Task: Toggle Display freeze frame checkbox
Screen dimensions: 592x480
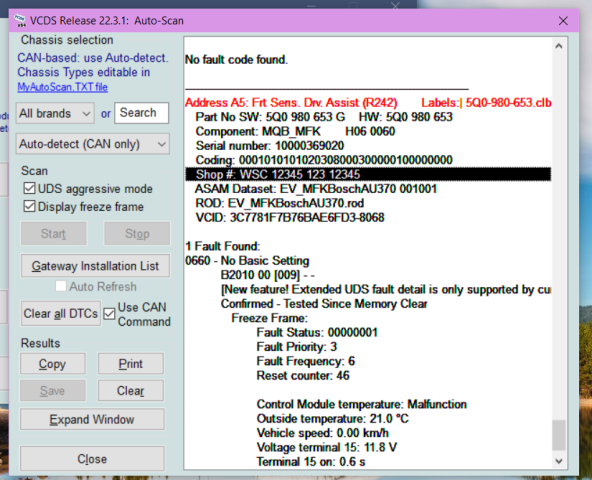Action: [x=29, y=207]
